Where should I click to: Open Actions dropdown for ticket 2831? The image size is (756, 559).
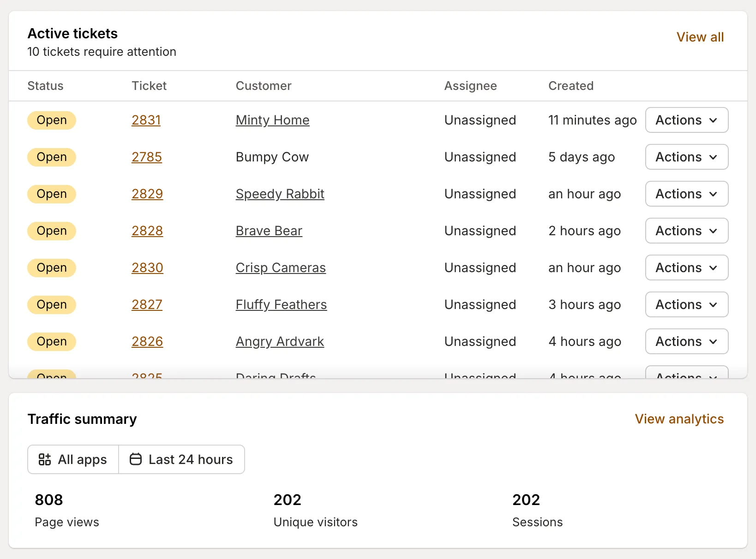[686, 120]
